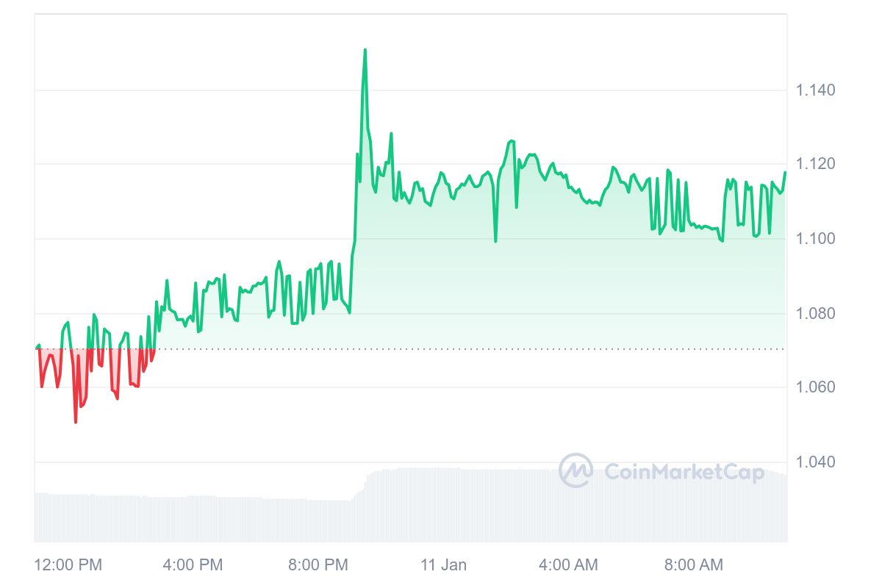Select the 1.100 price axis label
The width and height of the screenshot is (882, 588).
(815, 238)
